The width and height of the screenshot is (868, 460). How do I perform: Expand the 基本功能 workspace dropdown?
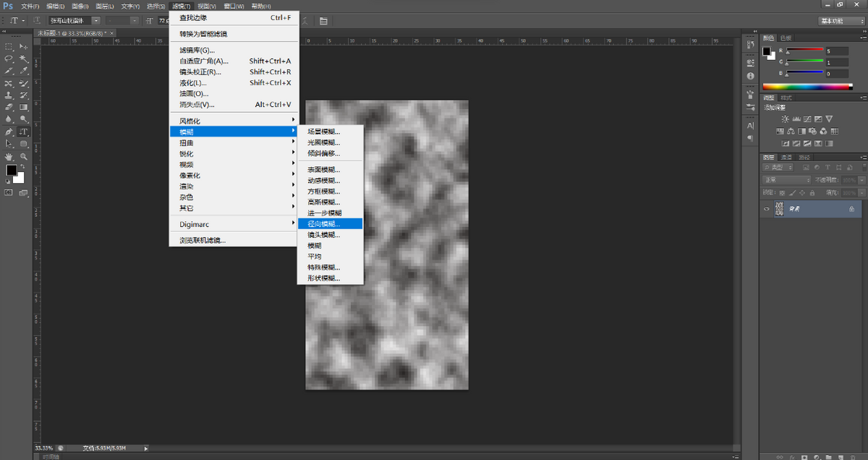841,21
